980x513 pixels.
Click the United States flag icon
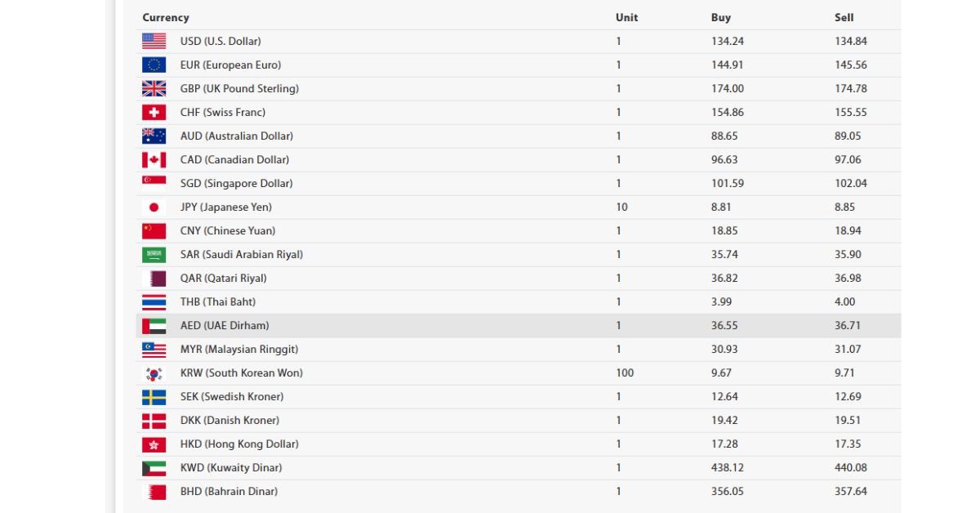click(154, 41)
